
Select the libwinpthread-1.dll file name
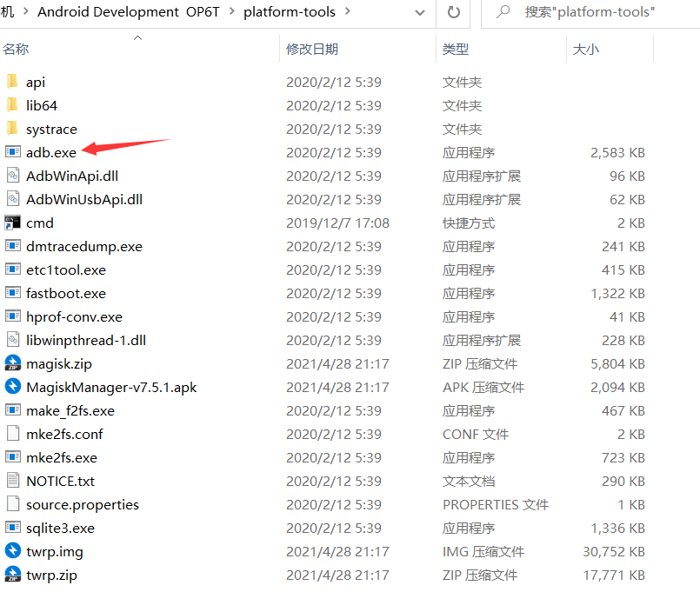click(x=86, y=340)
